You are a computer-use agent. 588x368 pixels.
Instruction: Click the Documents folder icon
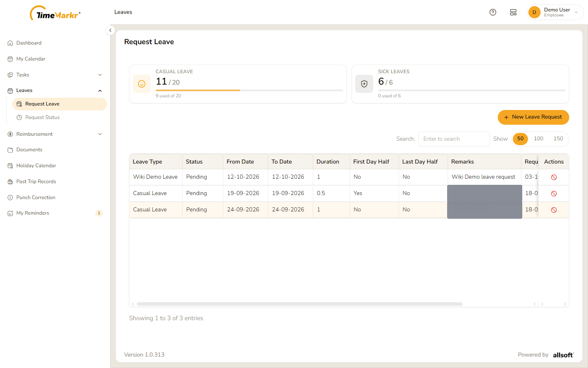point(10,150)
